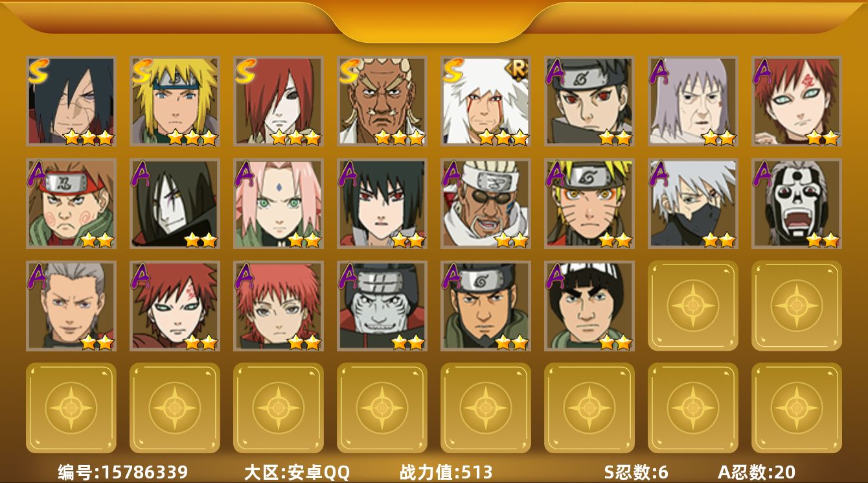Select the Naruto sage mode portrait

589,204
